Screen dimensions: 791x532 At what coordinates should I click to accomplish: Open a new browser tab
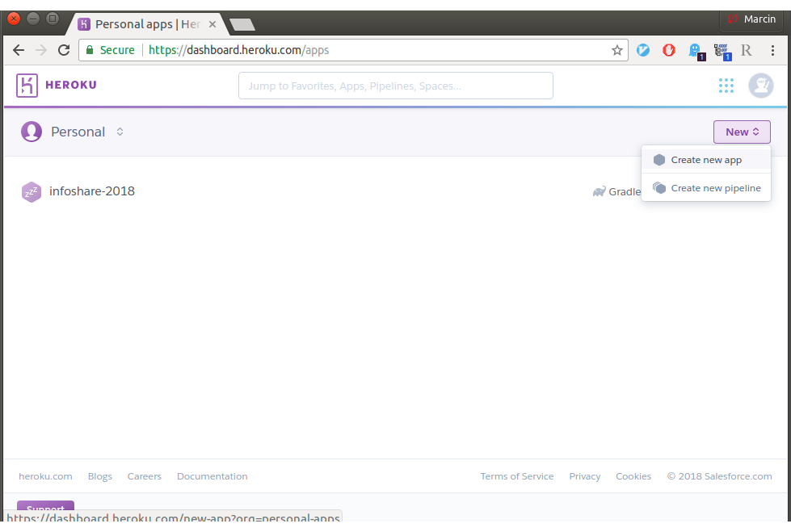242,24
